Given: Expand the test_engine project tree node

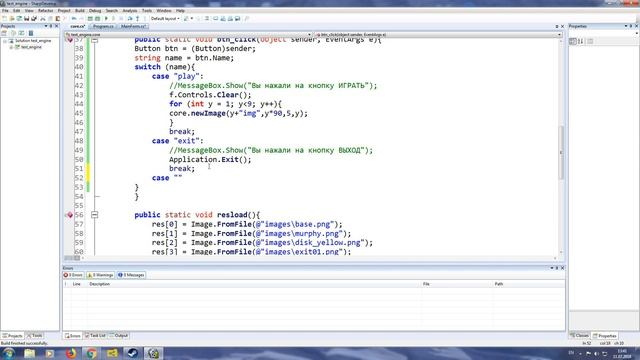Looking at the screenshot, I should pyautogui.click(x=11, y=47).
